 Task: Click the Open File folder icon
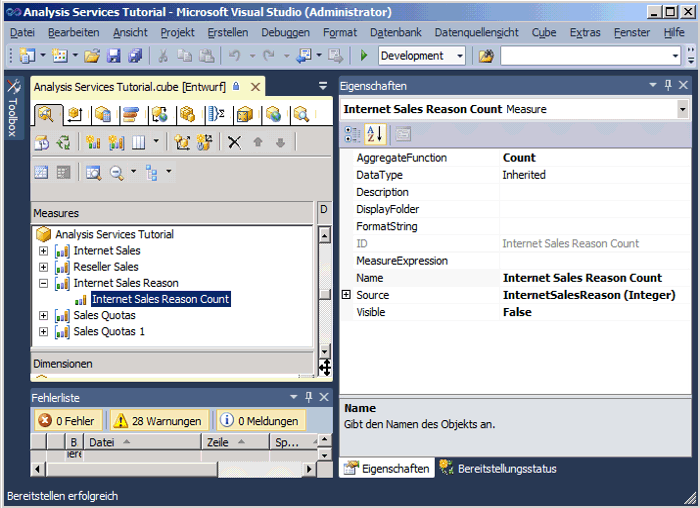92,56
